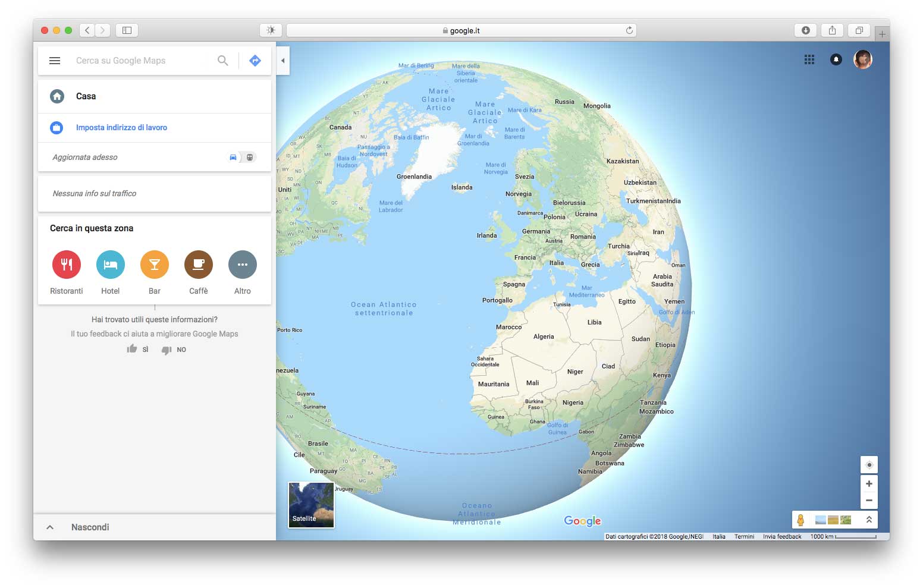The image size is (923, 588).
Task: Open notifications from the bell
Action: (x=836, y=59)
